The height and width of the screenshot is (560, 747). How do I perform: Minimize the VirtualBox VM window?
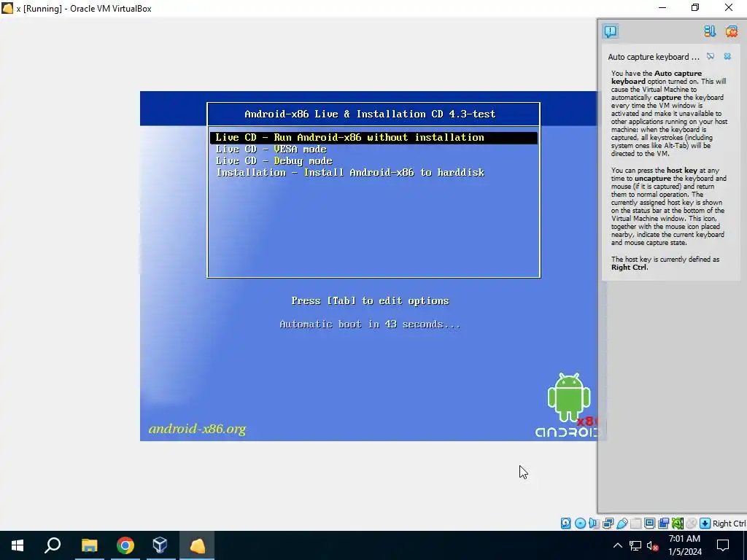pos(662,7)
